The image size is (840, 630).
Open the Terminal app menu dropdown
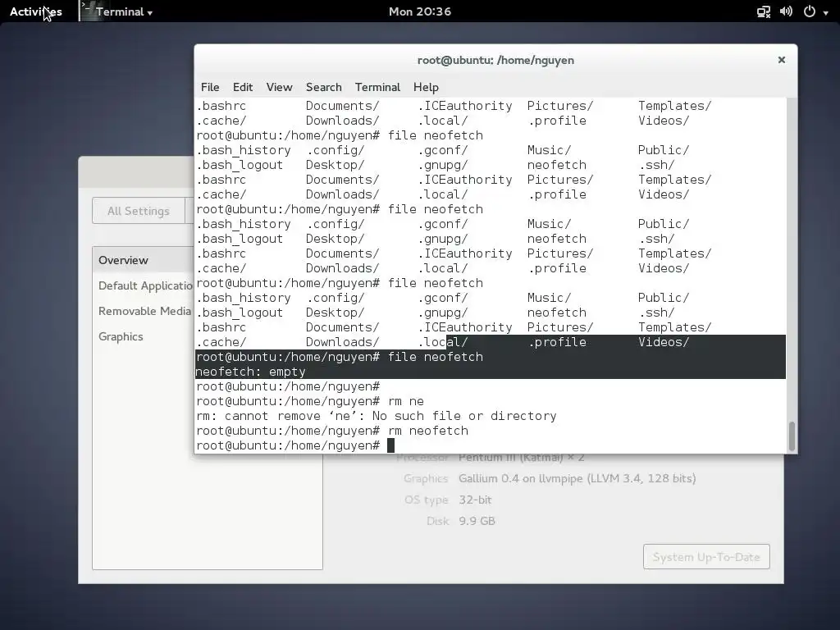[x=125, y=11]
